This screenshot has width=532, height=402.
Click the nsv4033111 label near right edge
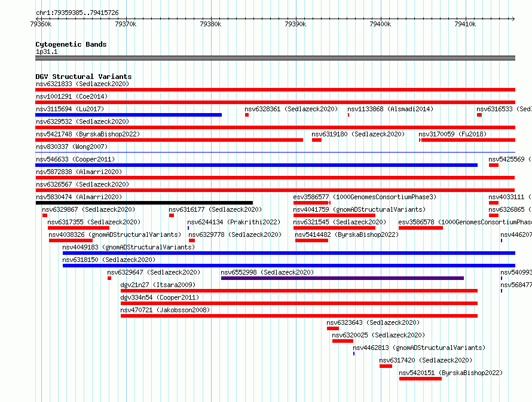tap(510, 197)
